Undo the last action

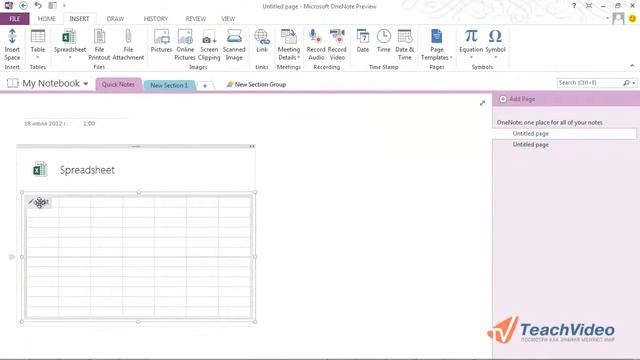click(x=38, y=6)
